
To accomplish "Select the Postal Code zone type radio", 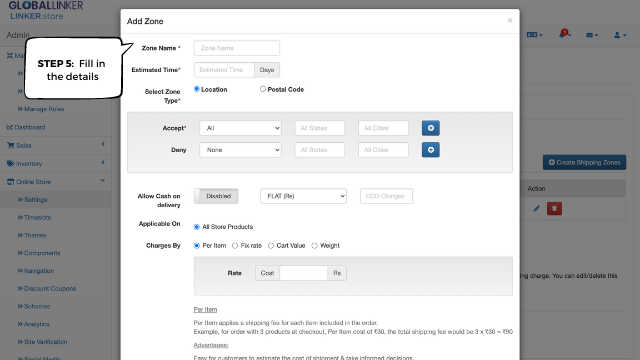I will [263, 89].
